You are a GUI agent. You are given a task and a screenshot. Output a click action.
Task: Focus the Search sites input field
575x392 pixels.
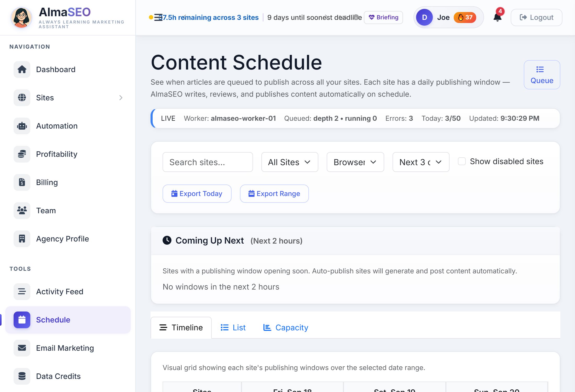[208, 162]
